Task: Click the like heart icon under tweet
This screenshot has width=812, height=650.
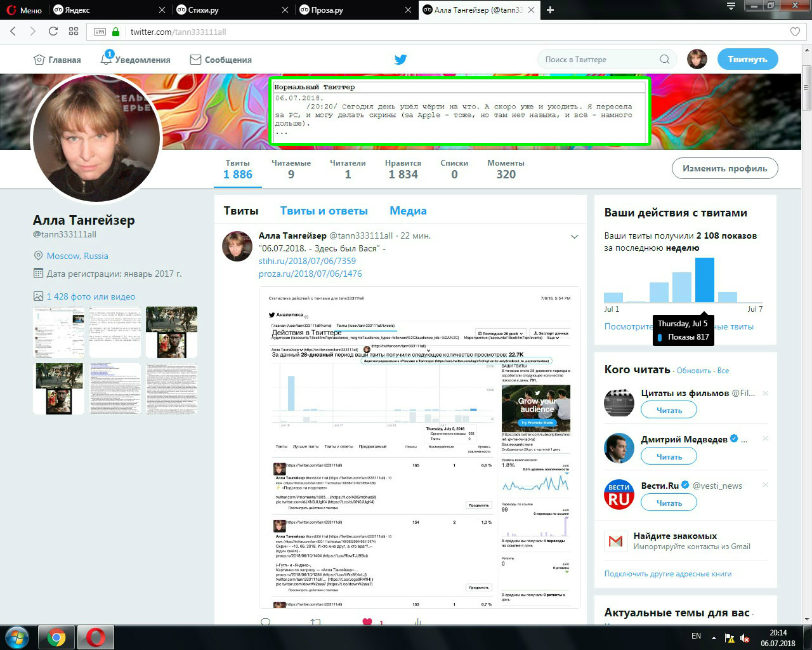Action: coord(367,622)
